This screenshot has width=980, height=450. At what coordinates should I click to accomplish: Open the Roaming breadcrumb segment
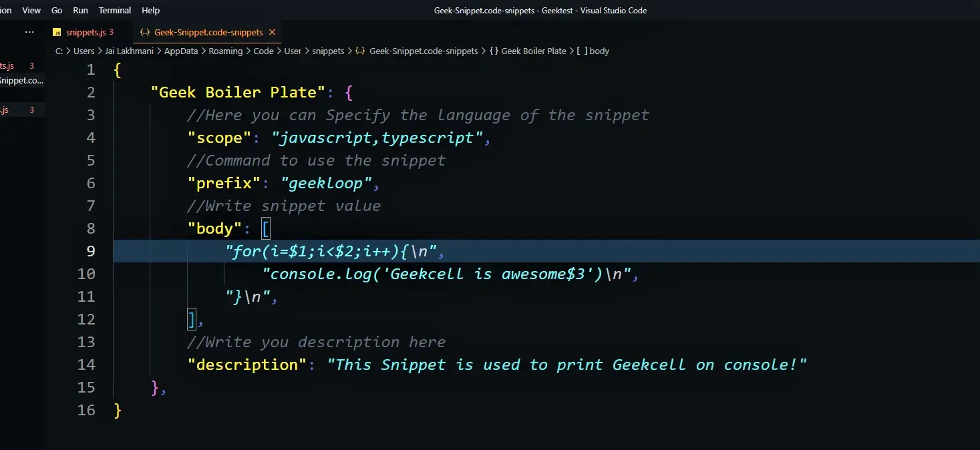coord(226,51)
